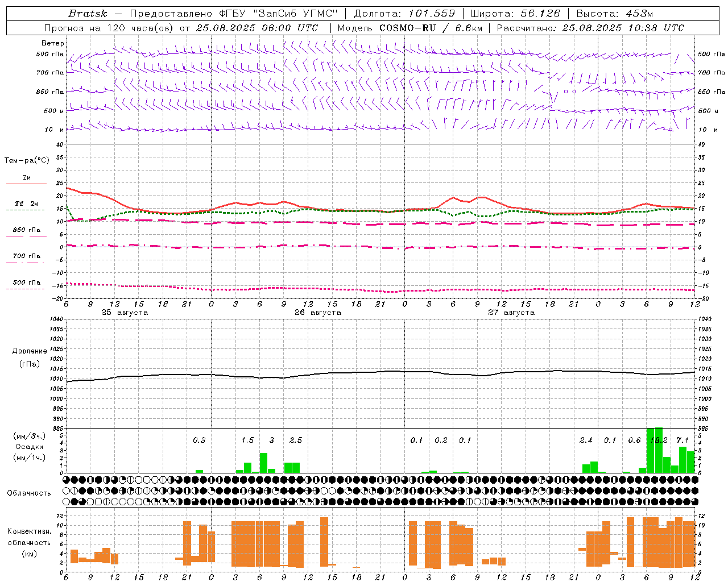This screenshot has width=728, height=582.
Task: Click the green dotted "Td 2м" legend entry
Action: point(27,203)
